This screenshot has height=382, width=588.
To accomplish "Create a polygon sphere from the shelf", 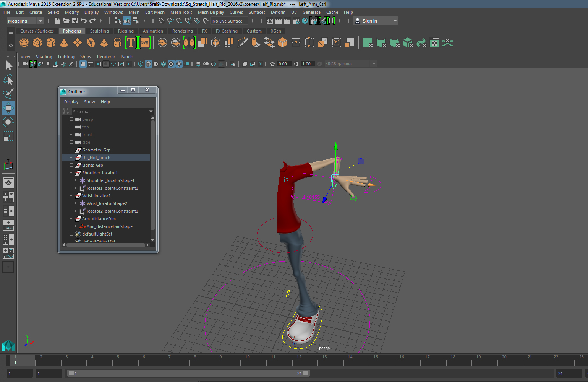I will pos(24,42).
